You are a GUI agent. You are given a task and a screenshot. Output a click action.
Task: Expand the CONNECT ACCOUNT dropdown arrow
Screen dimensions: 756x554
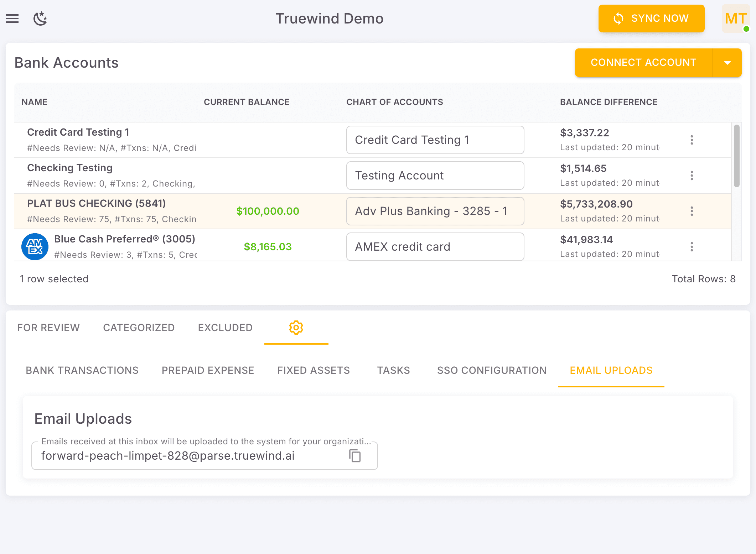click(x=727, y=62)
